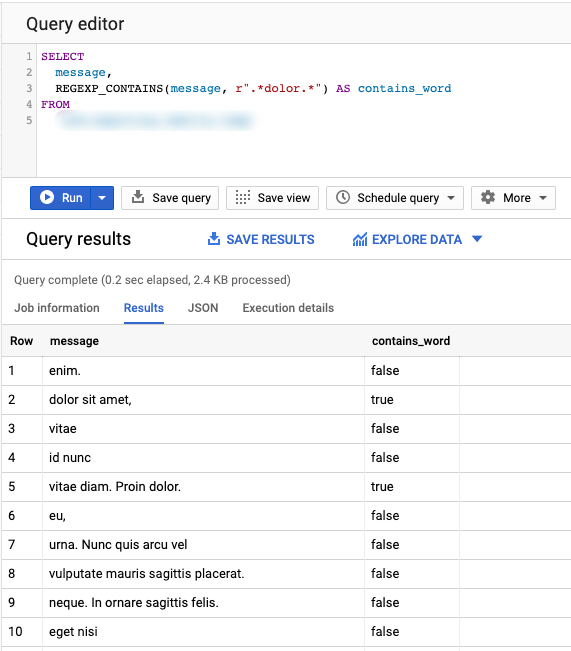Screen dimensions: 571x651
Task: Click the Save query download icon
Action: point(137,197)
